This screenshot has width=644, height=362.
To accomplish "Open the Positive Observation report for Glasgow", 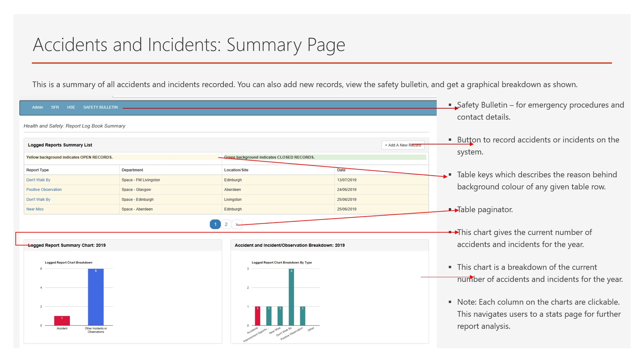I will tap(44, 189).
